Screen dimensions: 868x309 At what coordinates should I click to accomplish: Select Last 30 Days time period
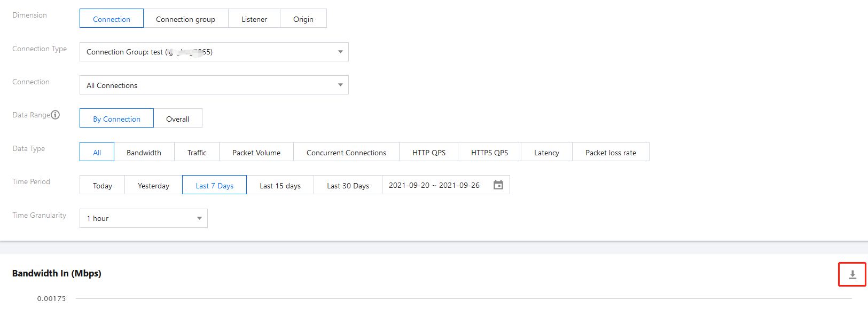click(348, 185)
